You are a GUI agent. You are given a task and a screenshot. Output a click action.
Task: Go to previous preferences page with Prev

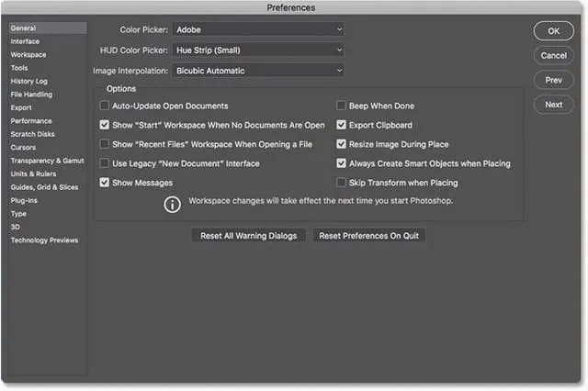coord(553,80)
